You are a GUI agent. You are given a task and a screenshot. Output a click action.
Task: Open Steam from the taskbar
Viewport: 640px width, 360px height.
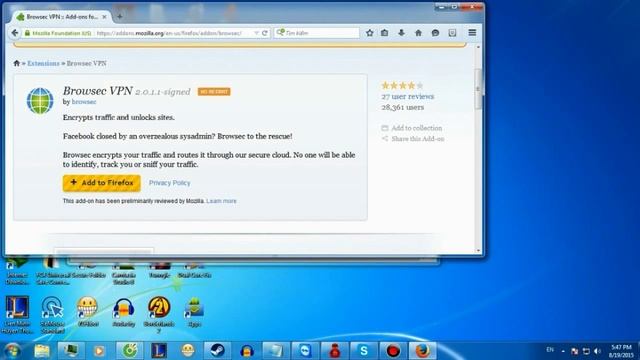(217, 351)
